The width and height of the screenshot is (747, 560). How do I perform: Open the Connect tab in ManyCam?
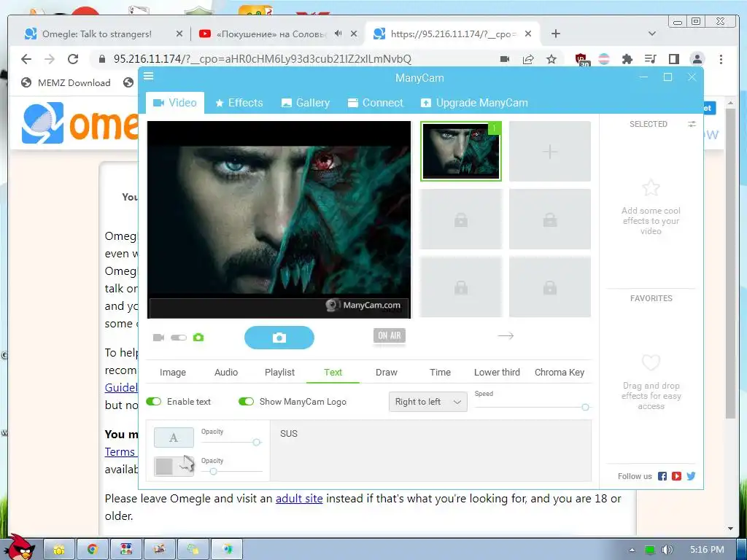376,103
